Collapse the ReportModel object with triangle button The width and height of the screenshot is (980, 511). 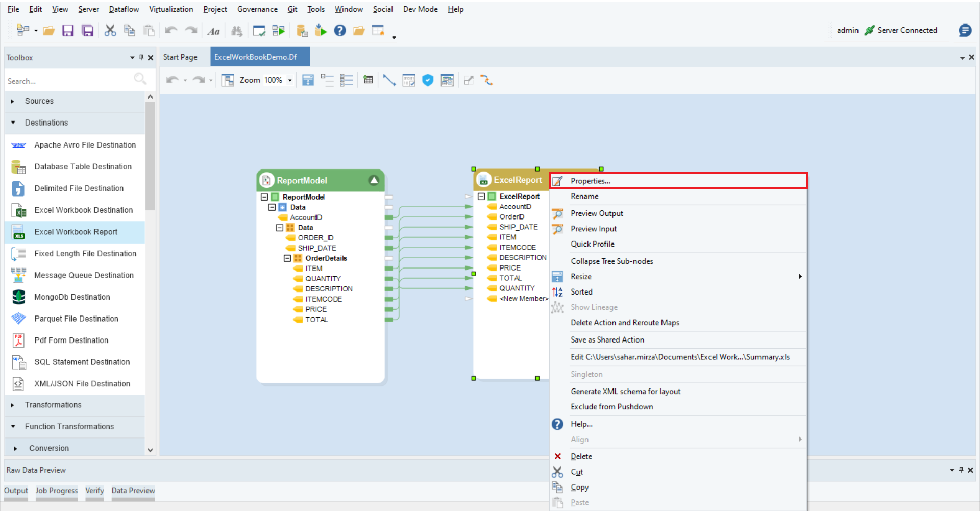coord(374,180)
